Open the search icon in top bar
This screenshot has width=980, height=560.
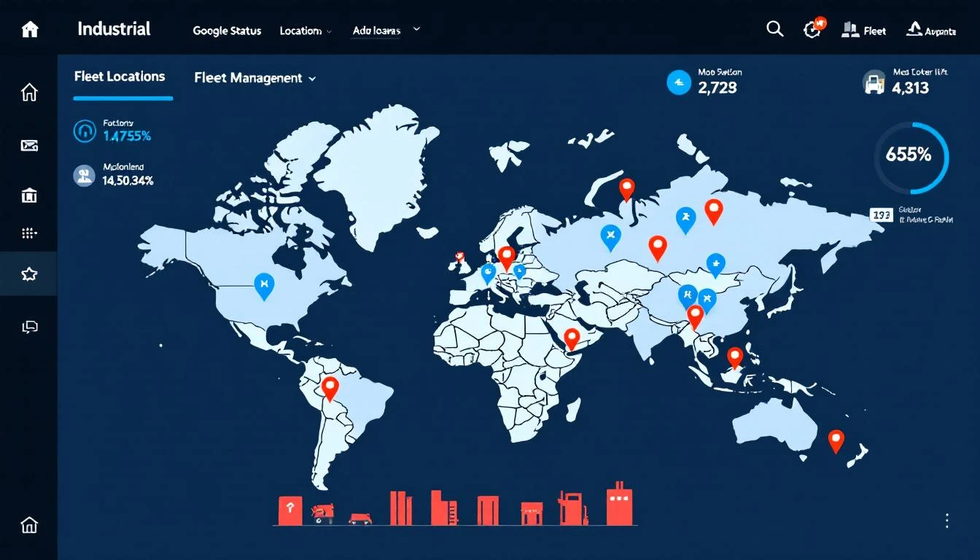(774, 29)
